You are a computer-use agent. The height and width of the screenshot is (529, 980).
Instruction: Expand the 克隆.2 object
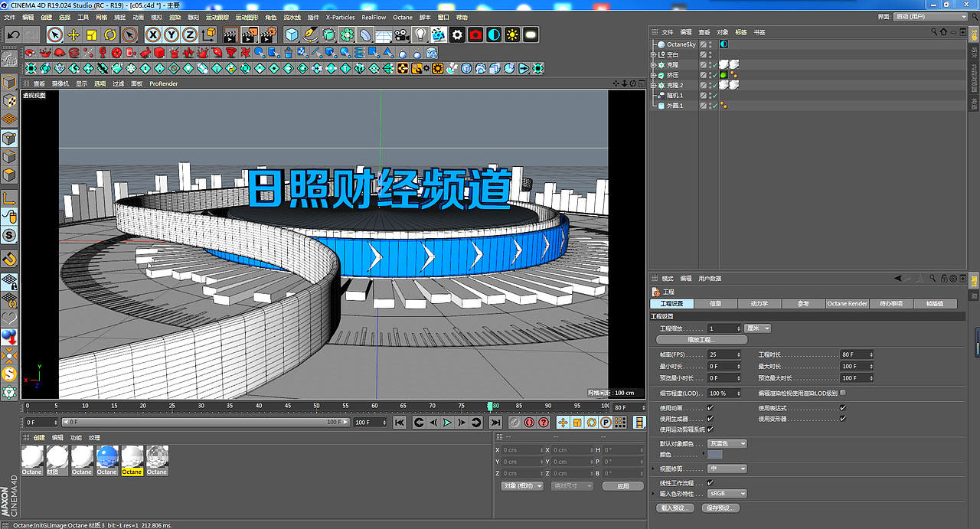653,85
